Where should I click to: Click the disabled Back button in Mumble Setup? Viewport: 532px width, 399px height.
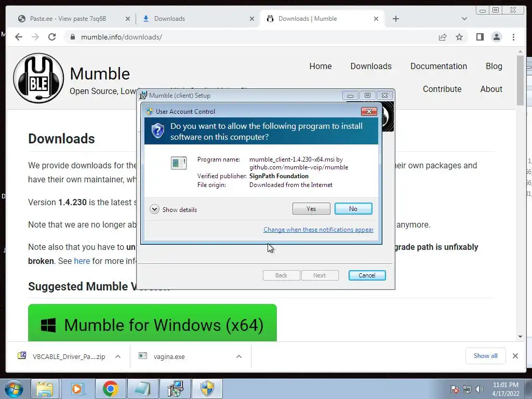point(281,275)
